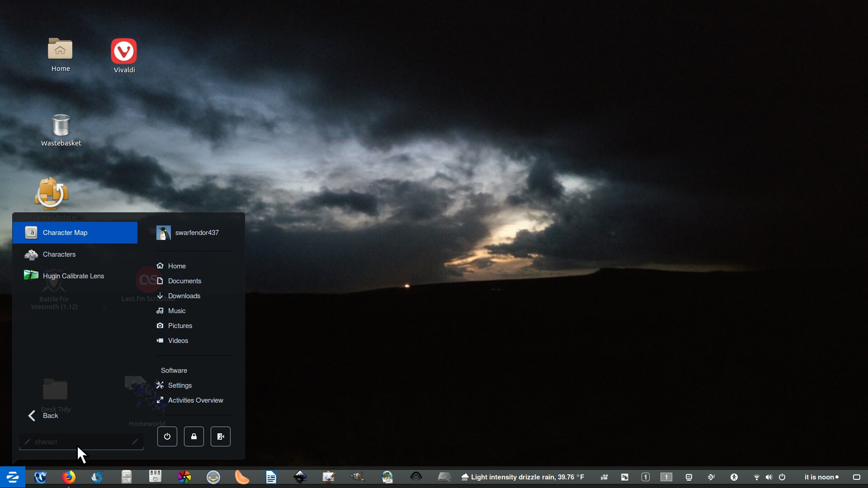This screenshot has width=868, height=488.
Task: Open the accessibility panel indicator
Action: pos(734,477)
